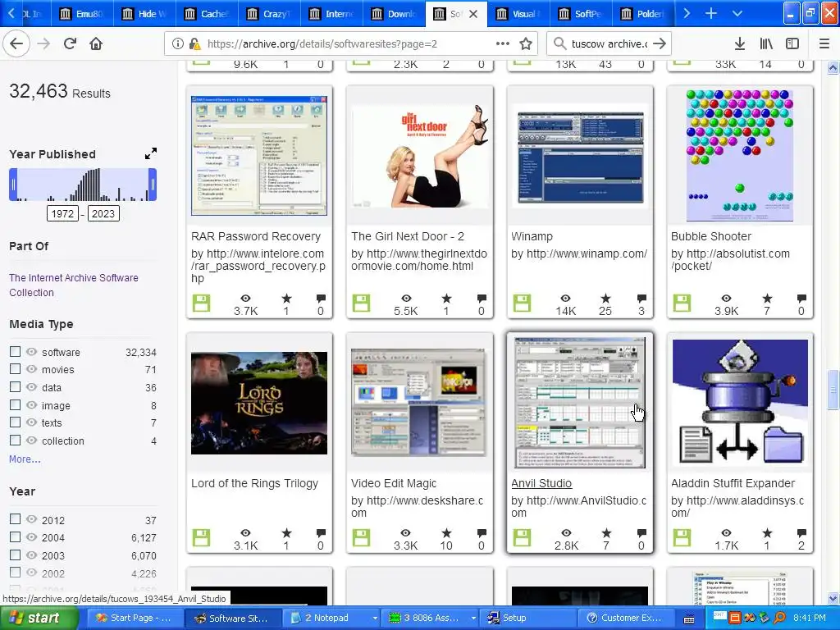Screen dimensions: 840x630
Task: Check the 2004 year checkbox
Action: click(15, 536)
